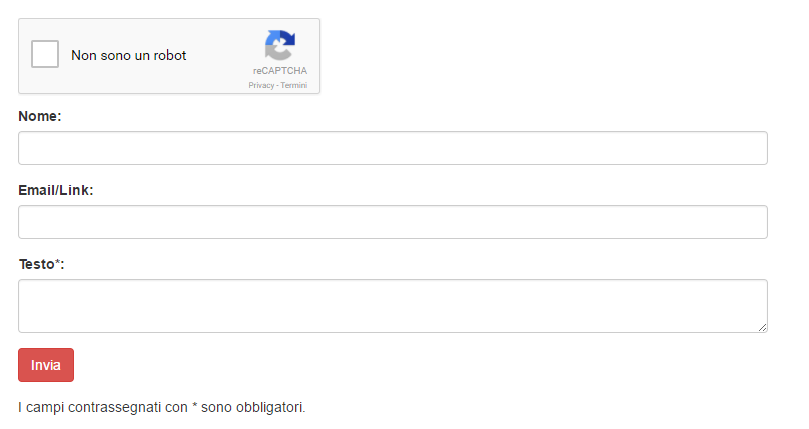Click the asterisk in the footer note

[x=195, y=406]
